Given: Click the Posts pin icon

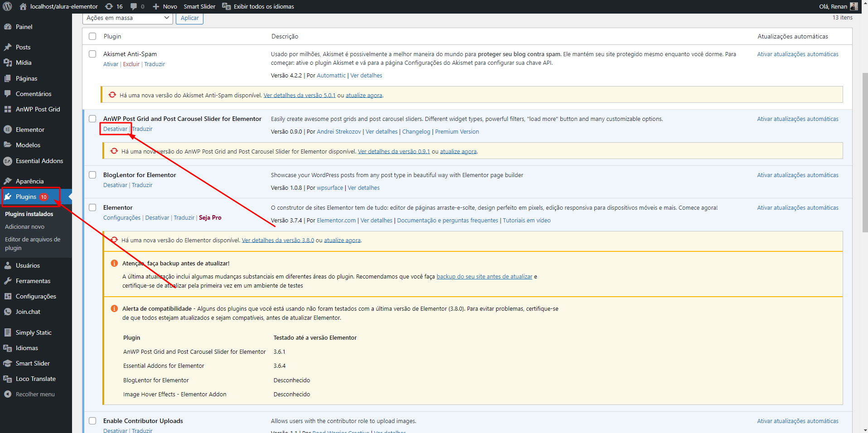Looking at the screenshot, I should coord(8,47).
